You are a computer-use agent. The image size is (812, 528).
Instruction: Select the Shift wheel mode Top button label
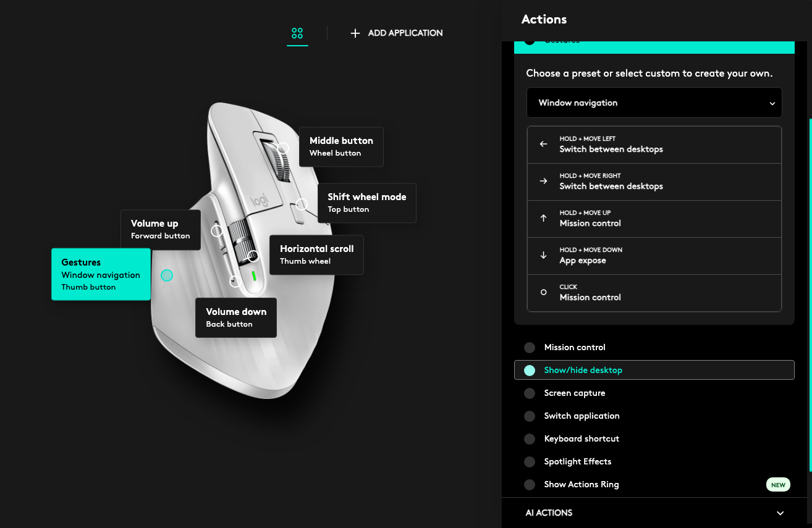[x=367, y=203]
